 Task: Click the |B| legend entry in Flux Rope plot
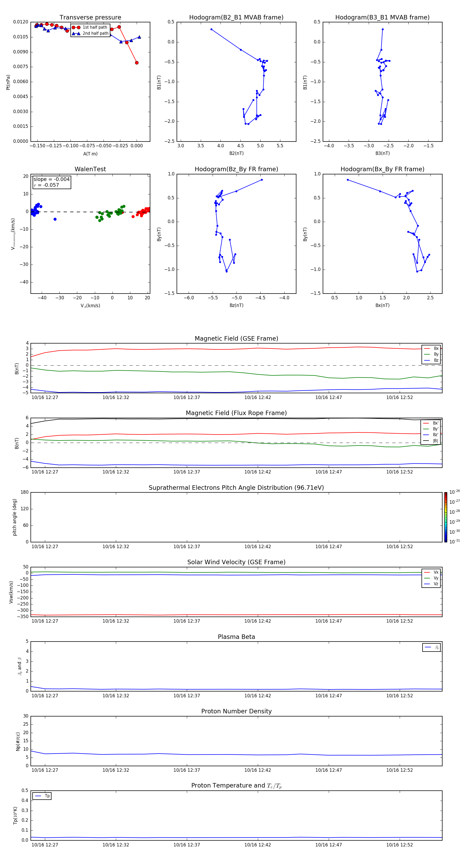coord(431,441)
